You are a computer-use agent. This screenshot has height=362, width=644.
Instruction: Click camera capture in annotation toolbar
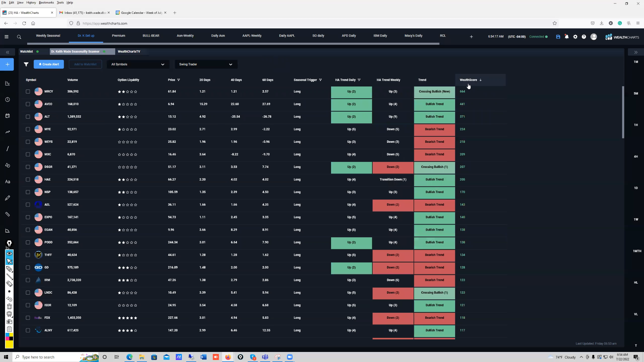click(9, 321)
